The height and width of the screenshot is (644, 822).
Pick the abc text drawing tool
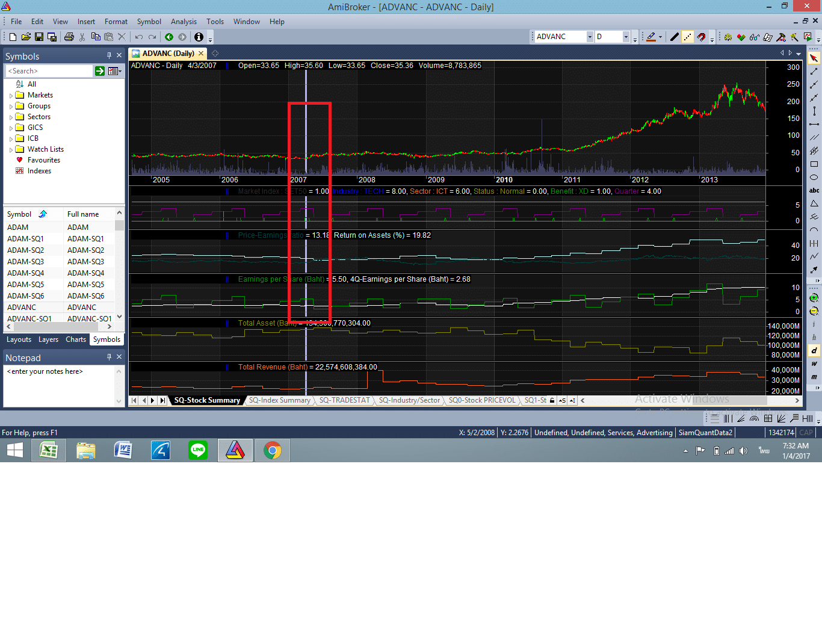click(814, 190)
